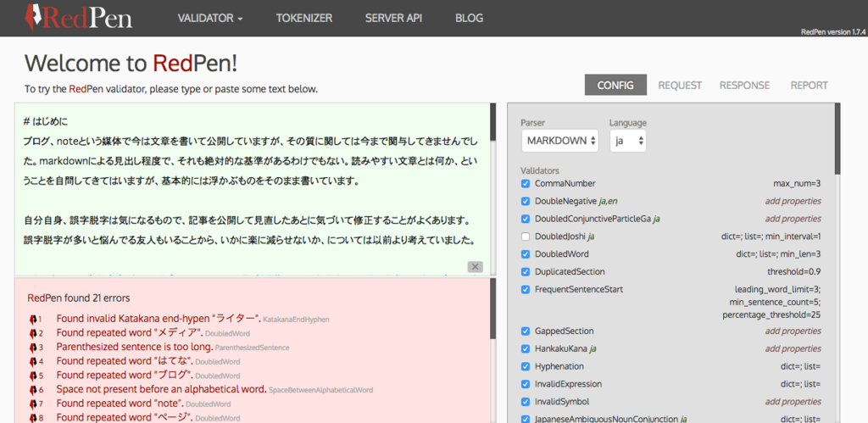Open the SERVER API page
868x423 pixels.
tap(393, 18)
